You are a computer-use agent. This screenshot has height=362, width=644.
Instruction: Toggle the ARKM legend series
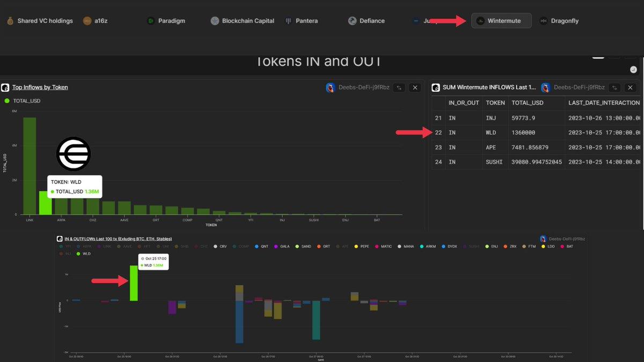[428, 246]
